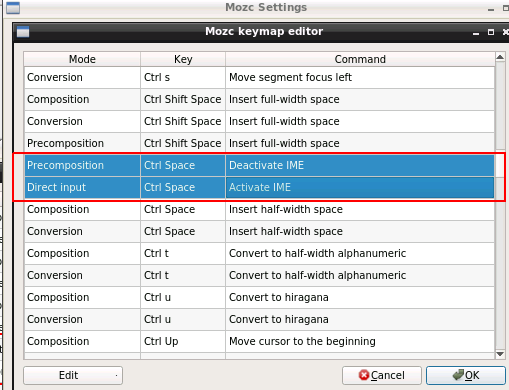The image size is (509, 390).
Task: Maximize the Mozc keymap editor window
Action: 491,32
